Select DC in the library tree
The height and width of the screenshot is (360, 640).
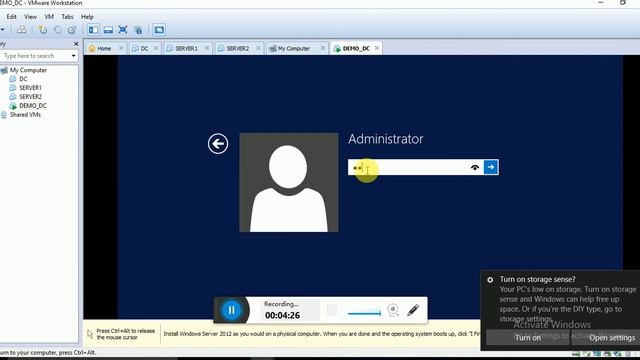(x=23, y=79)
